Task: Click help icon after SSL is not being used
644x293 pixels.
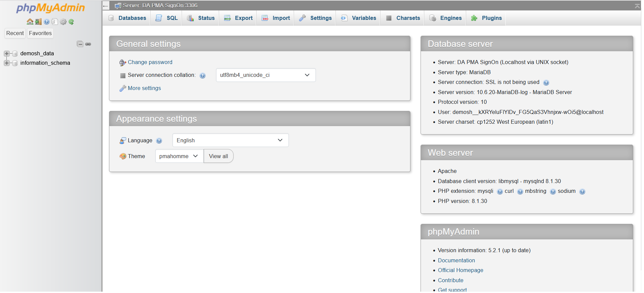Action: tap(546, 83)
